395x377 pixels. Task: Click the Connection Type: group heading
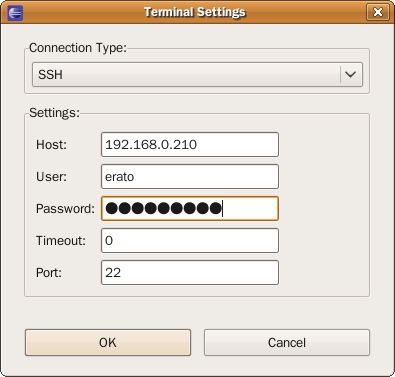point(78,48)
